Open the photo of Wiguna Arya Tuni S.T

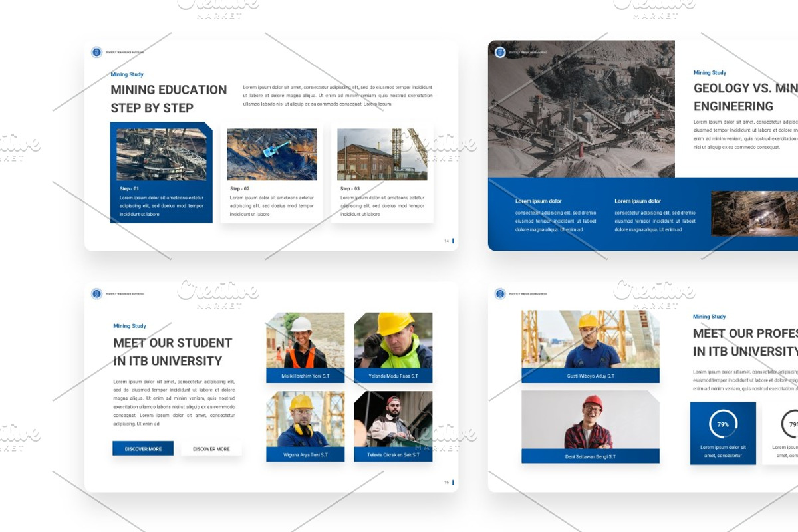[x=305, y=419]
